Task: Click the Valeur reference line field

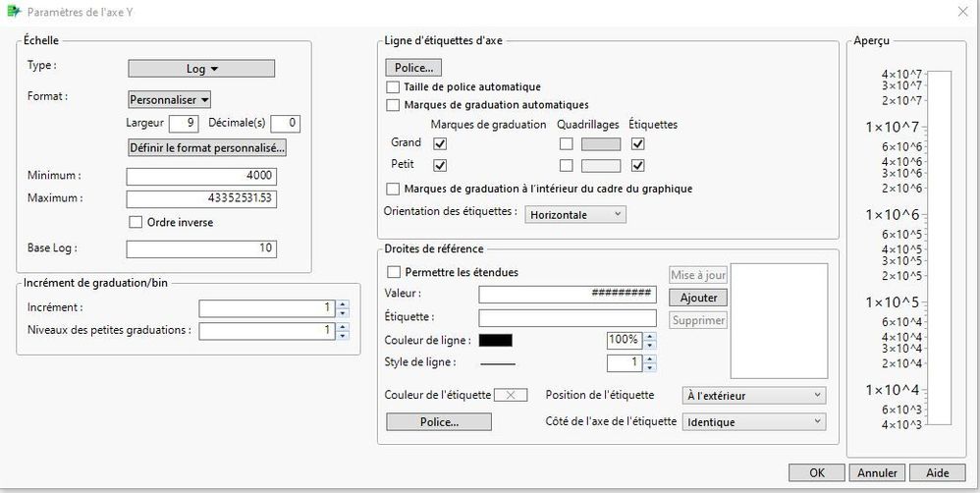Action: coord(568,295)
